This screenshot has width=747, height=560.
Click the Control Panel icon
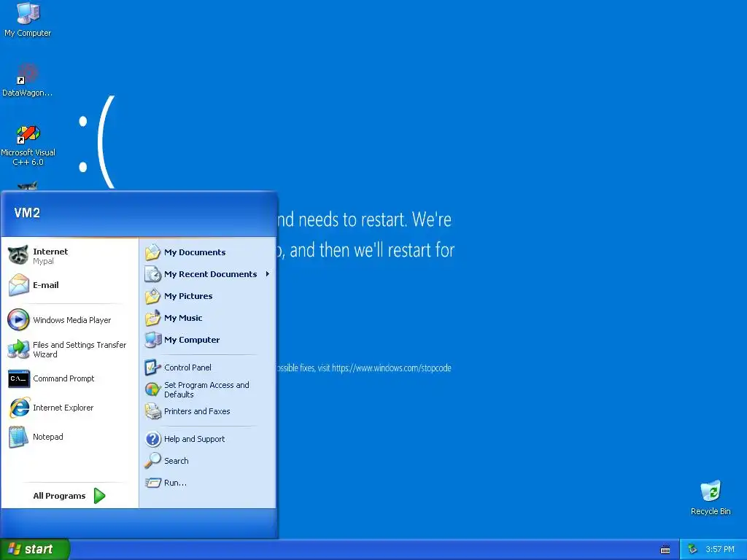pos(152,367)
